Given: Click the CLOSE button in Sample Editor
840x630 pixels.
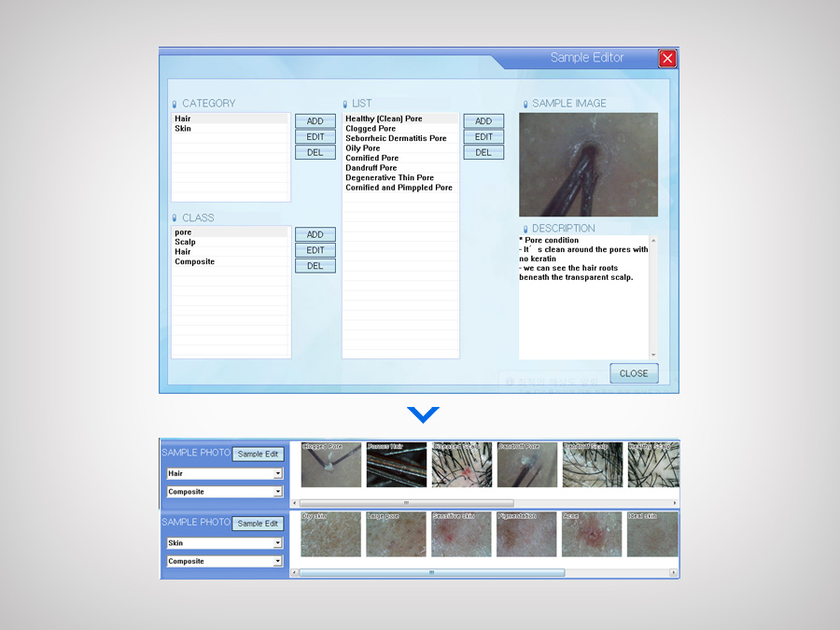Looking at the screenshot, I should pyautogui.click(x=634, y=373).
